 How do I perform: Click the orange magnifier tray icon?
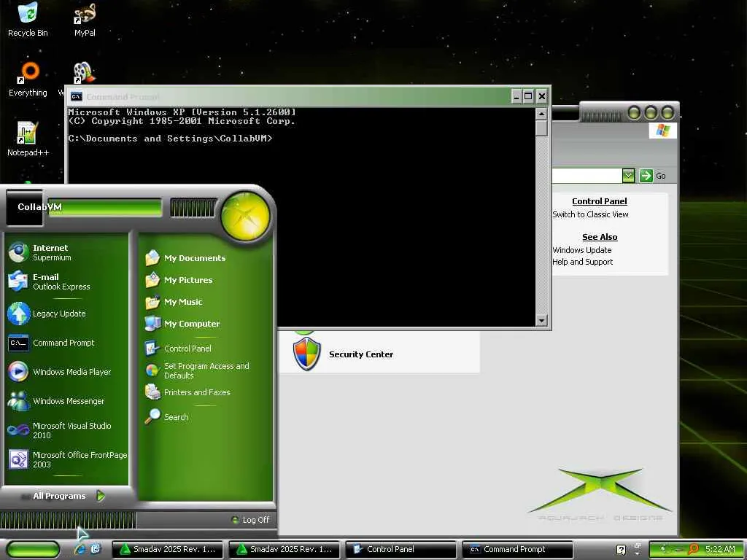click(693, 549)
